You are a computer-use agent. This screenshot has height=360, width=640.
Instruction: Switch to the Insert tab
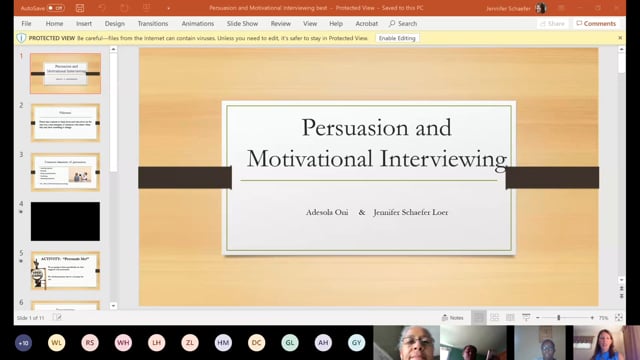[84, 24]
